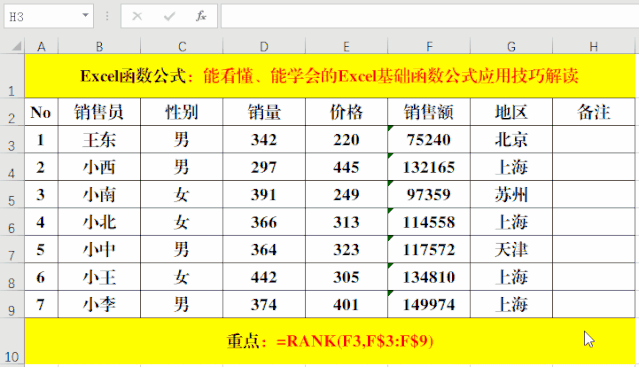
Task: Click the Select All corner triangle
Action: 16,46
